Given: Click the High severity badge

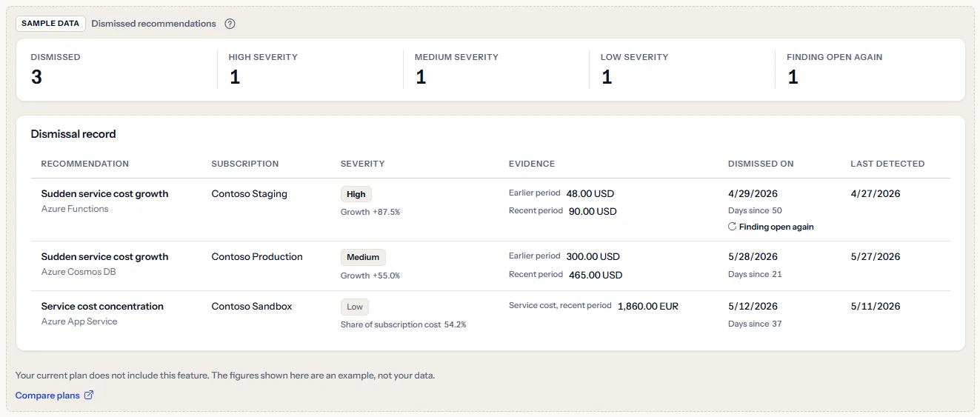Looking at the screenshot, I should [x=356, y=194].
